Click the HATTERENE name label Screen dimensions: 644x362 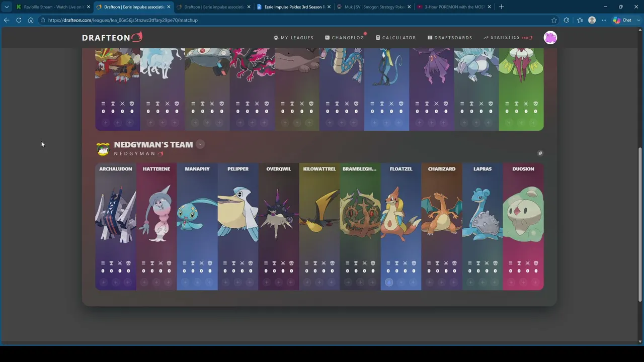pyautogui.click(x=156, y=169)
